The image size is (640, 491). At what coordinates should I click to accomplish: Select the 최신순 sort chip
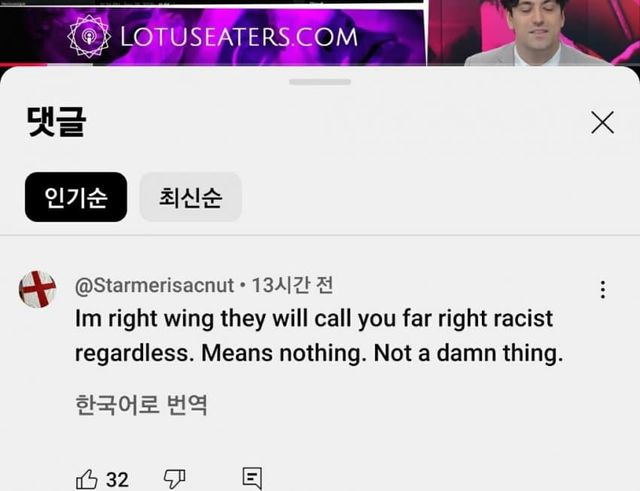click(x=191, y=197)
